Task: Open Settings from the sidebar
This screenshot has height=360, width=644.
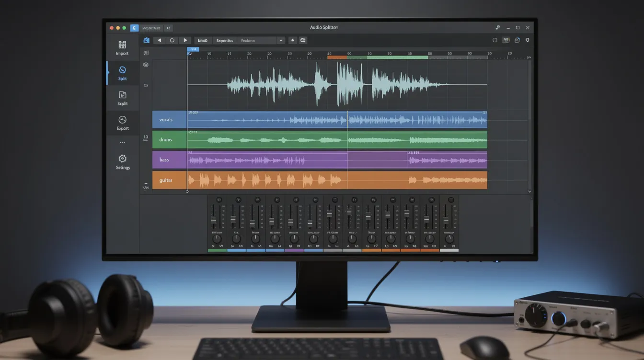Action: click(x=122, y=162)
